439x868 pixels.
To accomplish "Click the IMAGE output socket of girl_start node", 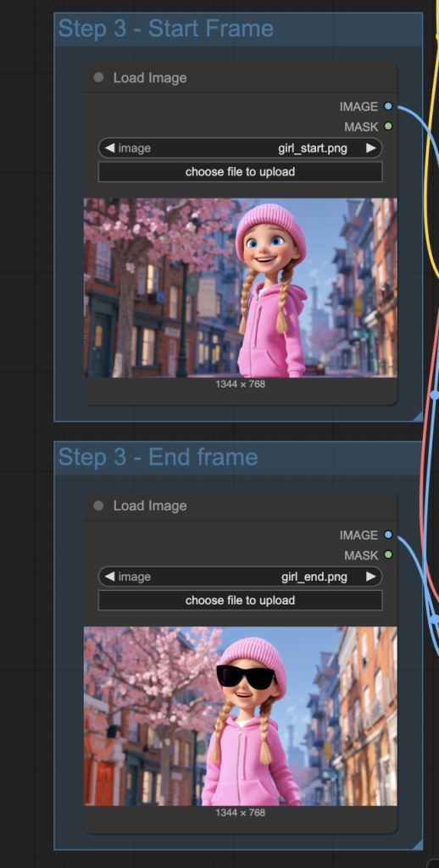I will coord(388,106).
